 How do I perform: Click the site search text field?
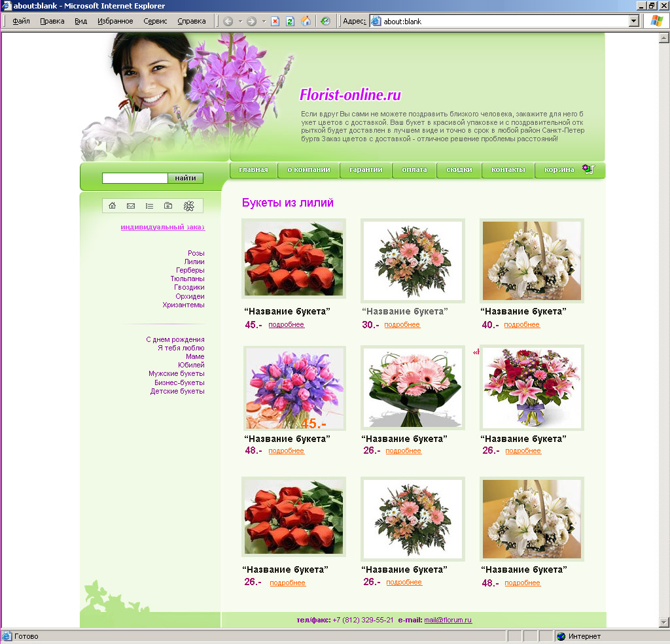tap(135, 178)
